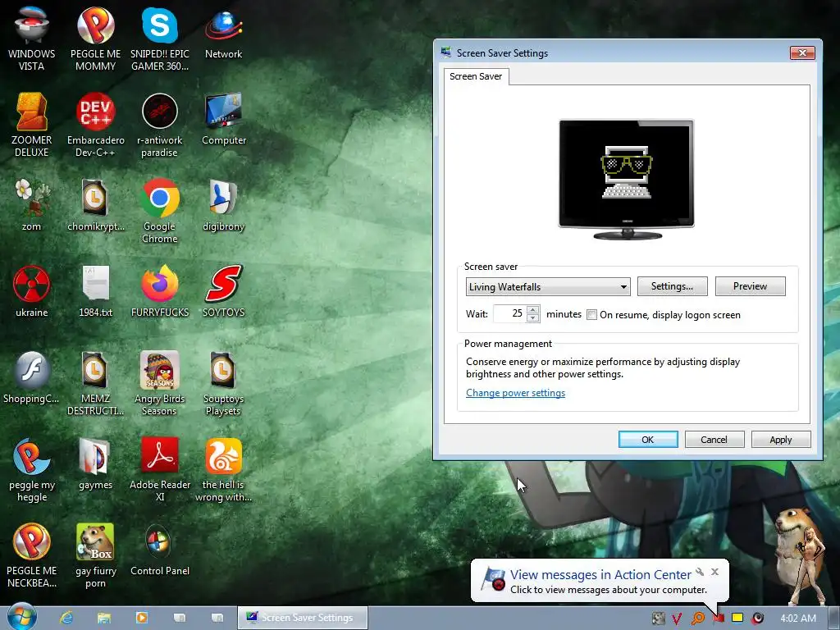
Task: Click the Wait minutes input field
Action: [x=510, y=313]
